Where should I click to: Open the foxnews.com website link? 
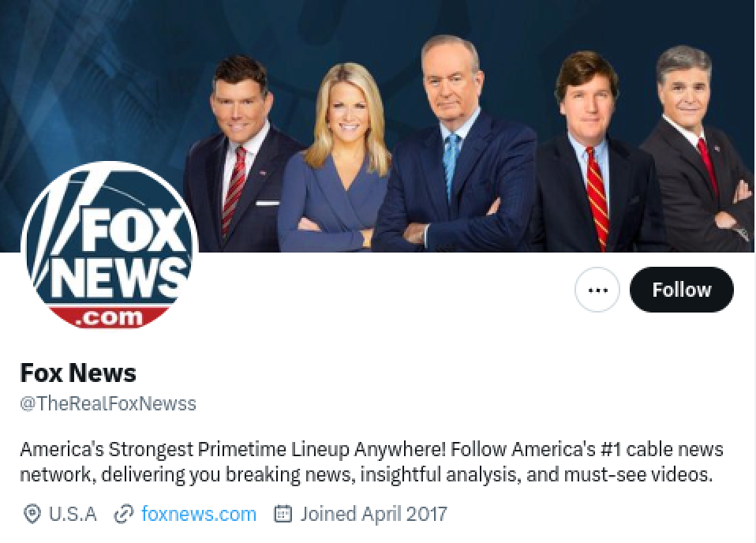(199, 514)
